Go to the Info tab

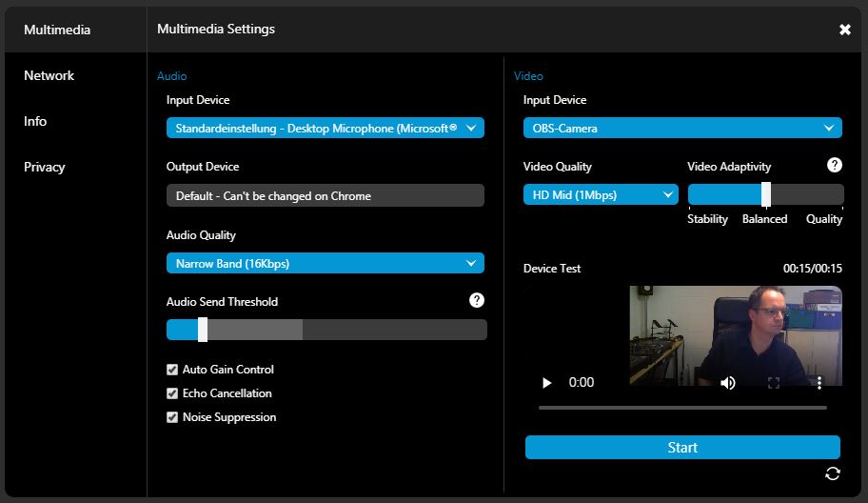point(35,121)
